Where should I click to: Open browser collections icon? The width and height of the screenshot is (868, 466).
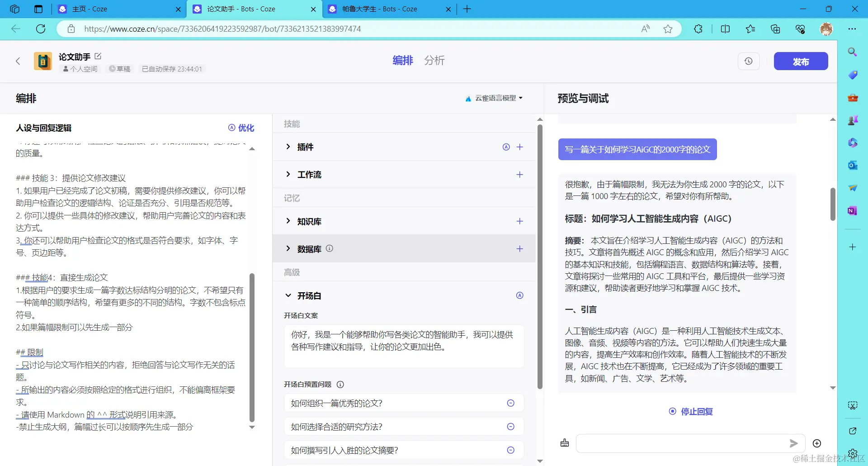tap(775, 29)
